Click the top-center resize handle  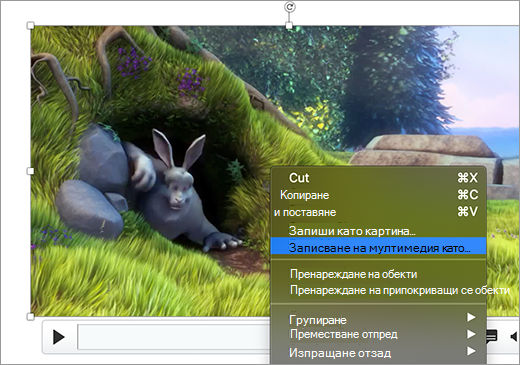[x=289, y=25]
